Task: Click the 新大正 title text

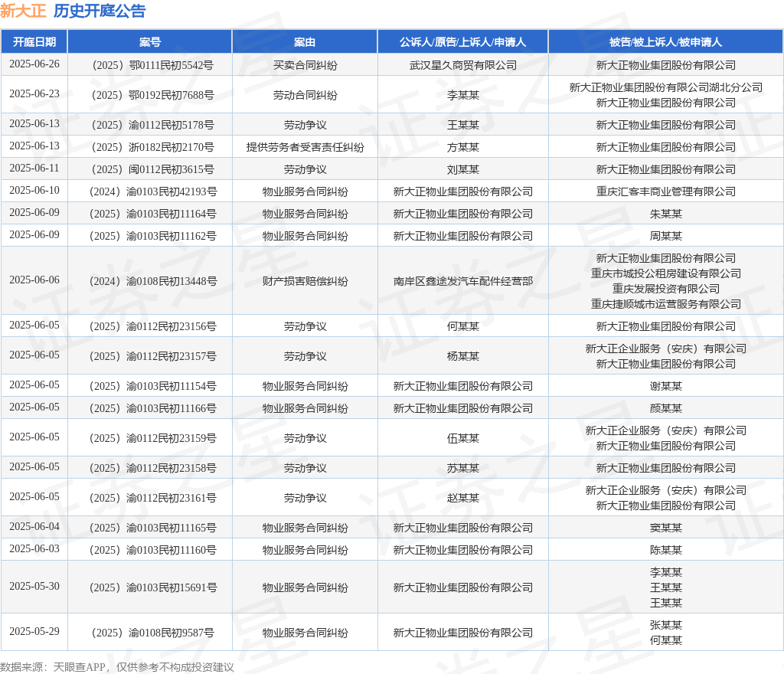Action: coord(23,11)
